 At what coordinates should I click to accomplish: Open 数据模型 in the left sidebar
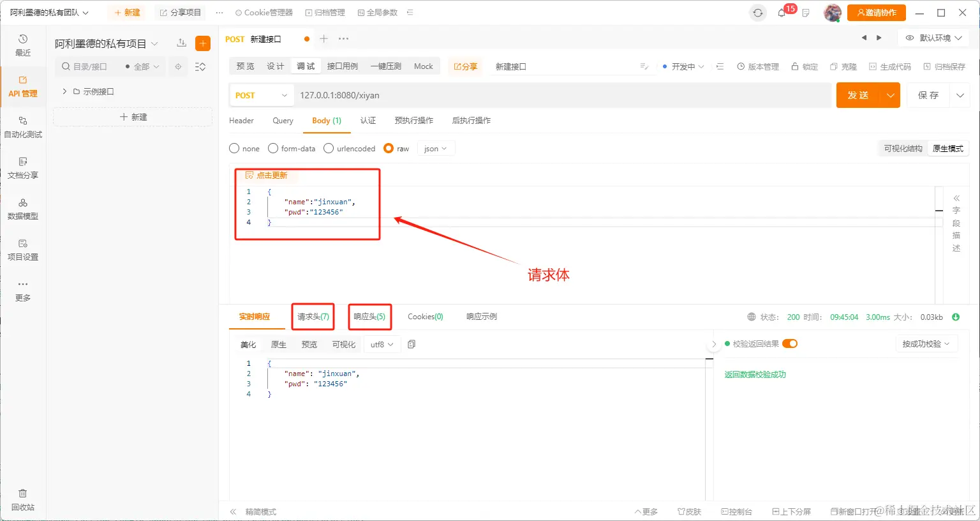[x=23, y=209]
